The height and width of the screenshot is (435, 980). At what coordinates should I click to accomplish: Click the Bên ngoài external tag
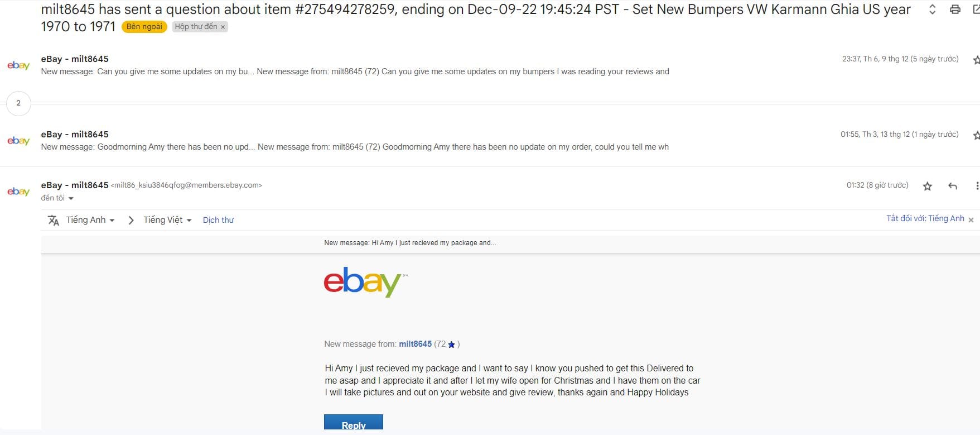coord(144,27)
